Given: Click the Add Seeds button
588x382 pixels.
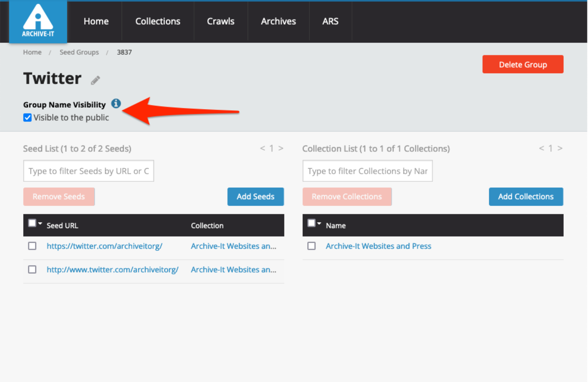Looking at the screenshot, I should tap(255, 197).
